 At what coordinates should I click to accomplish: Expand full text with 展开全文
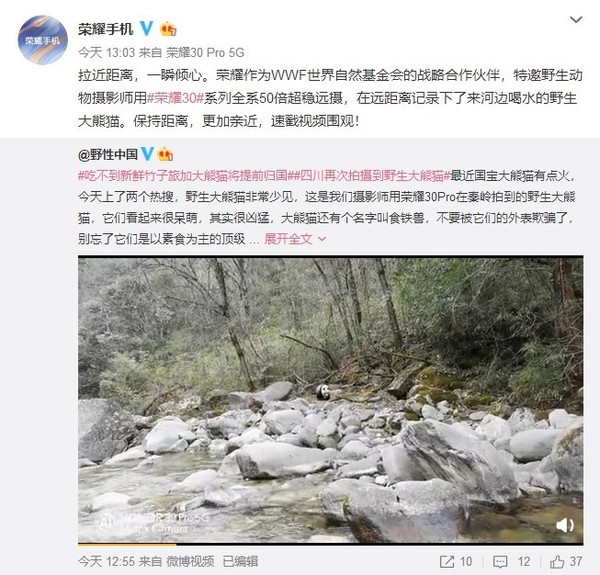[288, 239]
